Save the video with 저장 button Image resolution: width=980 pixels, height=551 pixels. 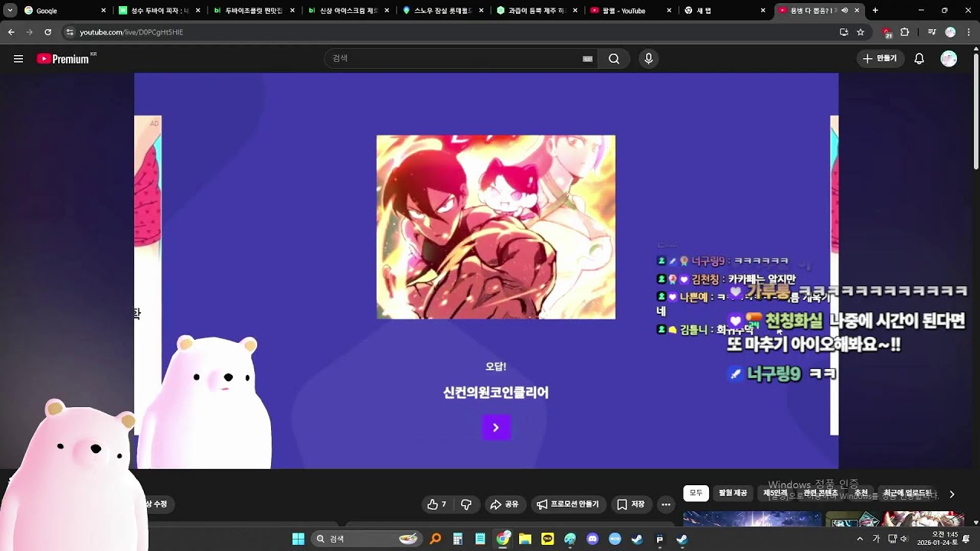tap(631, 504)
